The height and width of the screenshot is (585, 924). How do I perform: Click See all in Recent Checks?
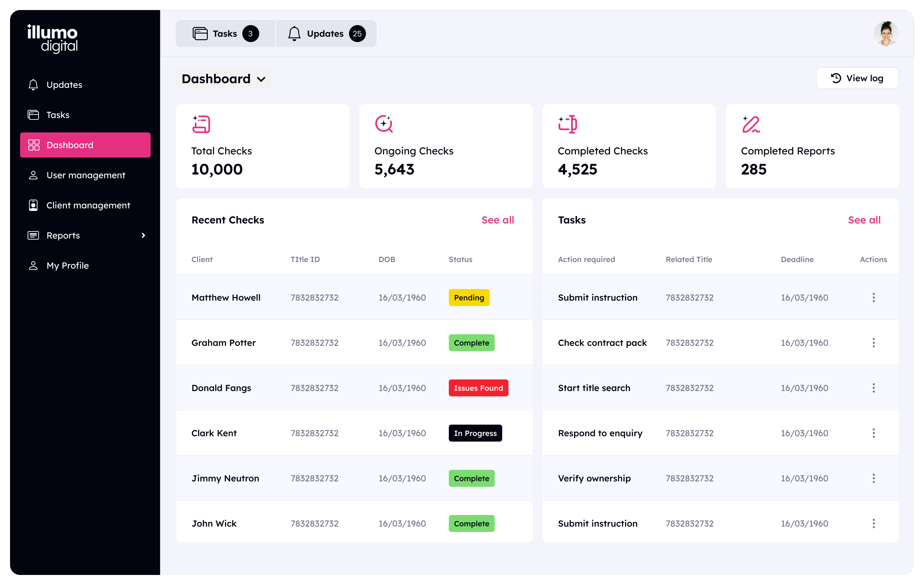tap(497, 220)
